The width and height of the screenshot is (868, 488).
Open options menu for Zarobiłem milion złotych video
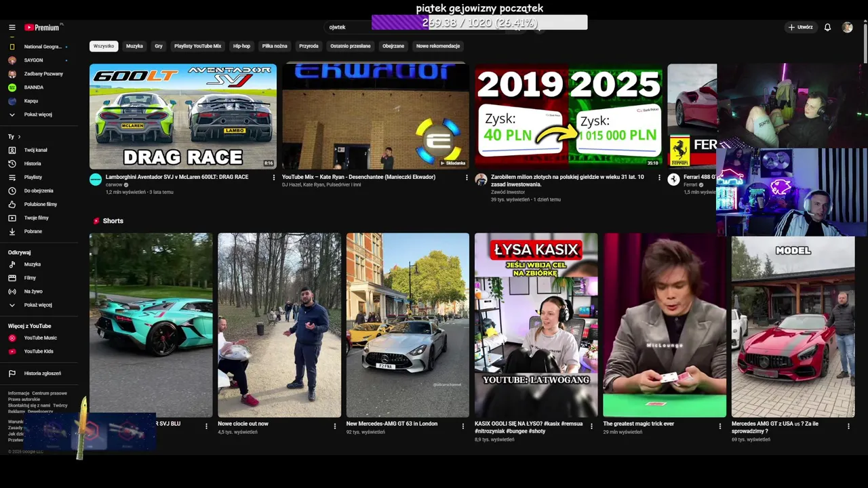pyautogui.click(x=659, y=178)
